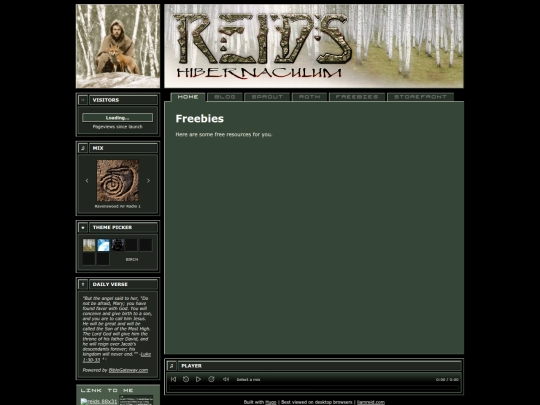Choose the Birch theme thumbnail
The image size is (540, 405).
point(89,245)
